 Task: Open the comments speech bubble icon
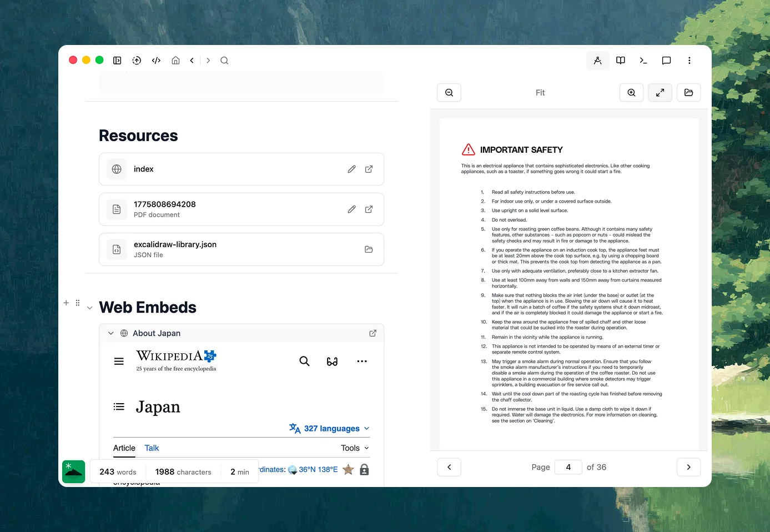pos(666,61)
